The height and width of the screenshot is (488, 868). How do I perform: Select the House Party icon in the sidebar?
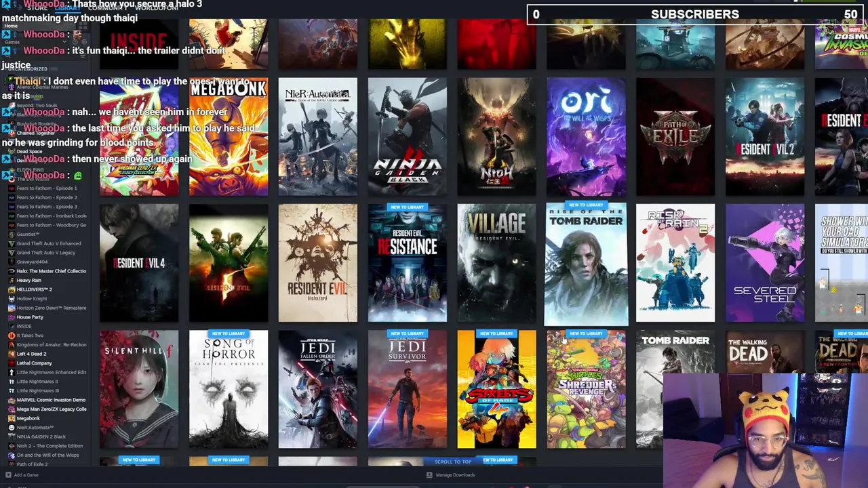point(12,317)
